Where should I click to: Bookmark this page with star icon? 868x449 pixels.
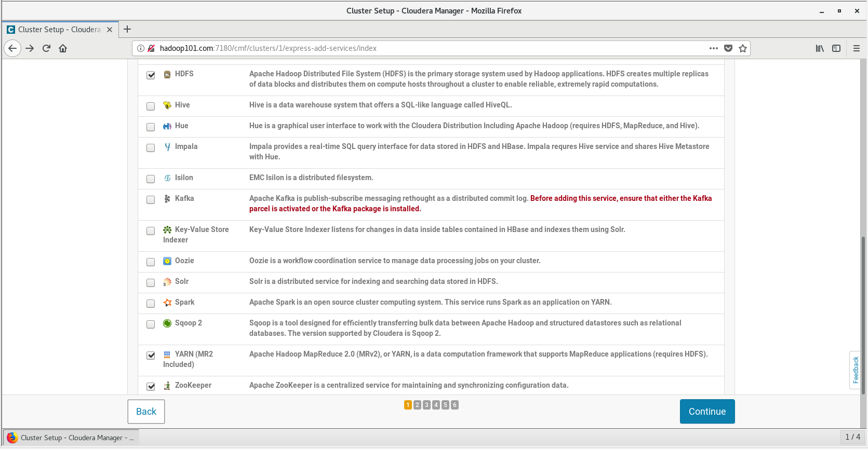[743, 48]
